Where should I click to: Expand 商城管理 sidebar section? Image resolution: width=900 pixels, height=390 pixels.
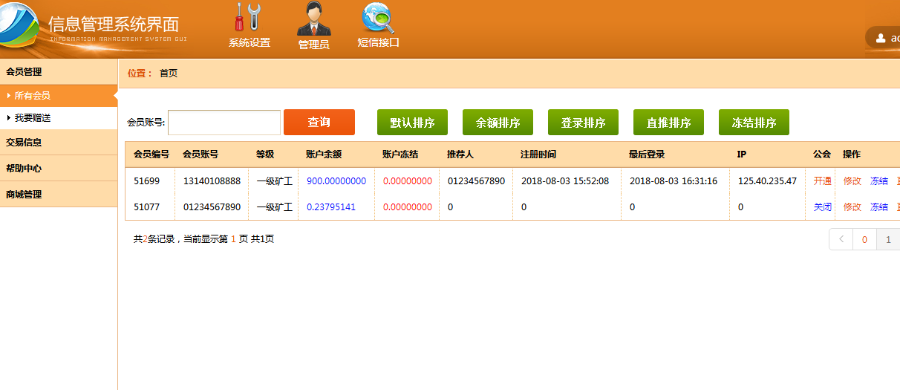point(59,194)
